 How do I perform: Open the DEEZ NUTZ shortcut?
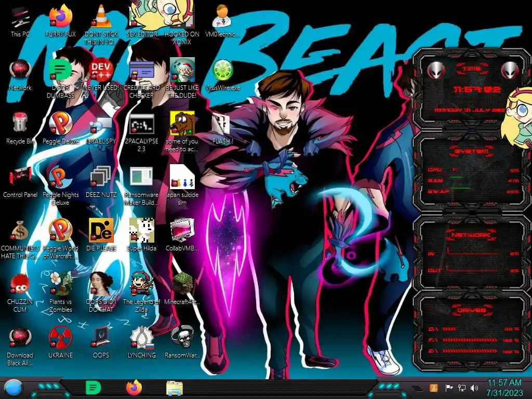click(101, 182)
